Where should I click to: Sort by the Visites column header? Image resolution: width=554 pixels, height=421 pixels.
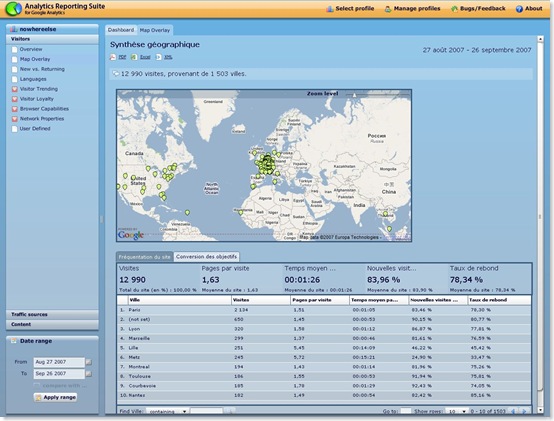tap(260, 300)
